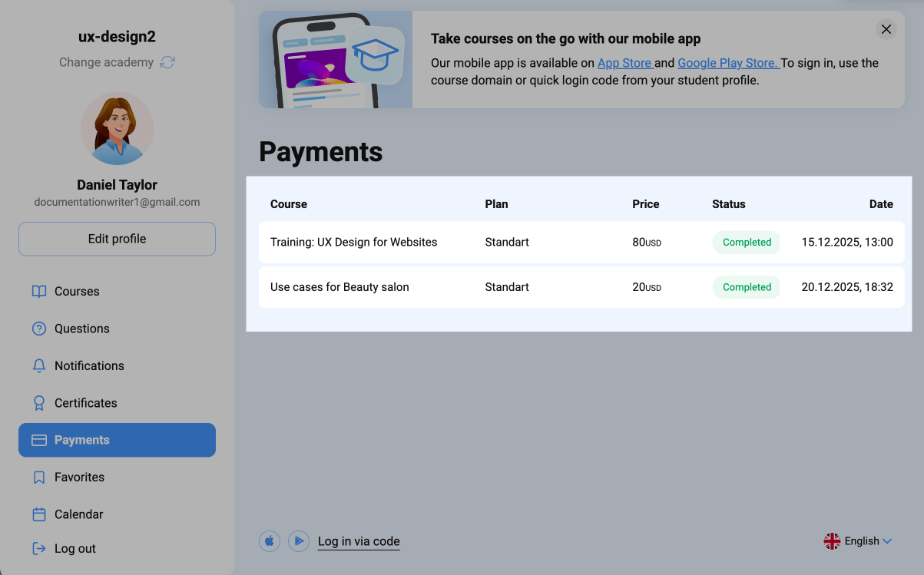Open the Apple App Store icon
Image resolution: width=924 pixels, height=575 pixels.
270,541
